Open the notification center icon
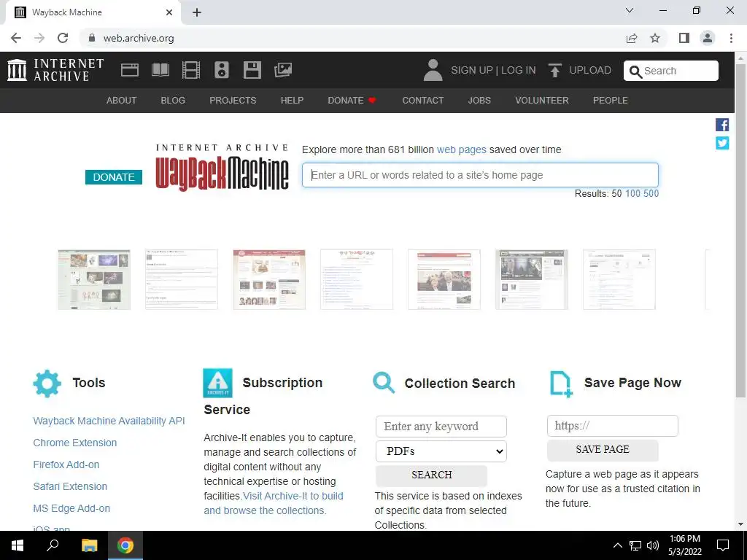Image resolution: width=747 pixels, height=560 pixels. click(x=723, y=545)
